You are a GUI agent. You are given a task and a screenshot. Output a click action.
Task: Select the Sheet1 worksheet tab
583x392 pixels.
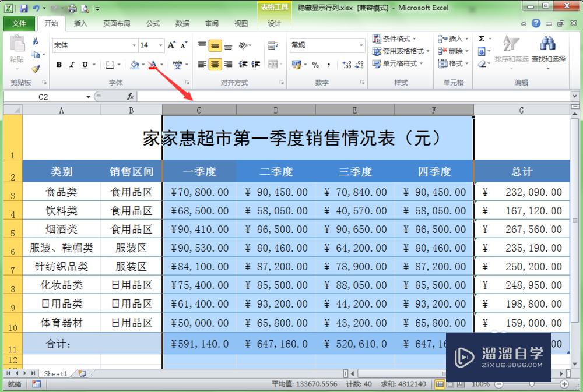[x=55, y=373]
